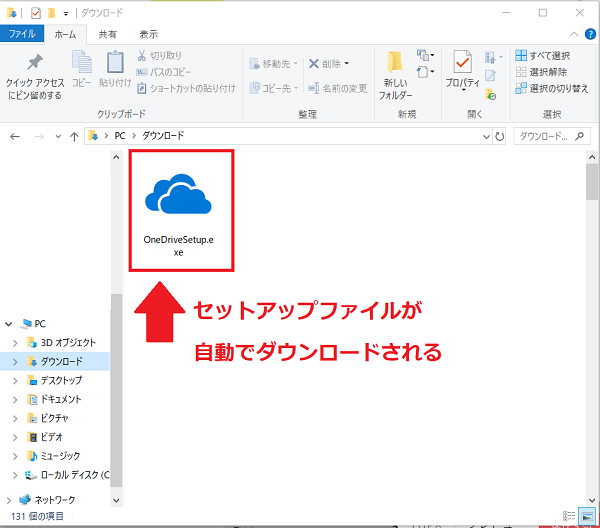600x528 pixels.
Task: Go back with the left arrow
Action: coord(15,136)
